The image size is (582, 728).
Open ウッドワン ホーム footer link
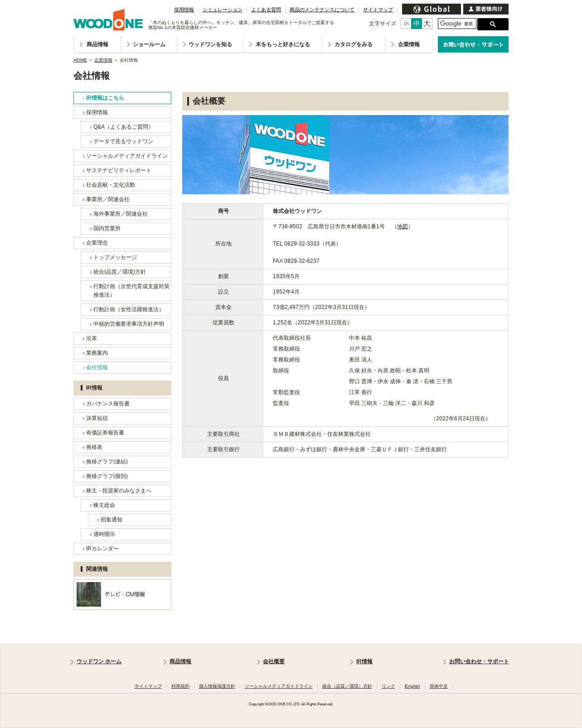(99, 661)
